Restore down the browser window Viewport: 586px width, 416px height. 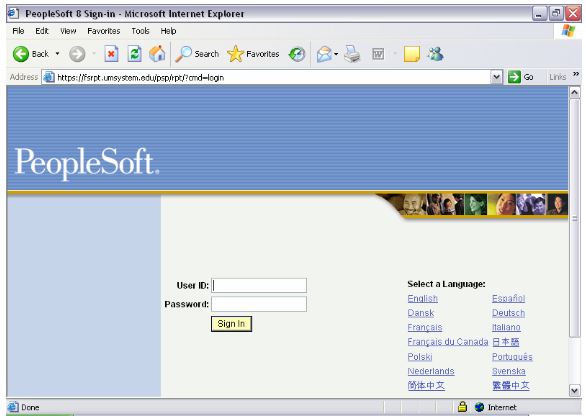click(x=556, y=14)
